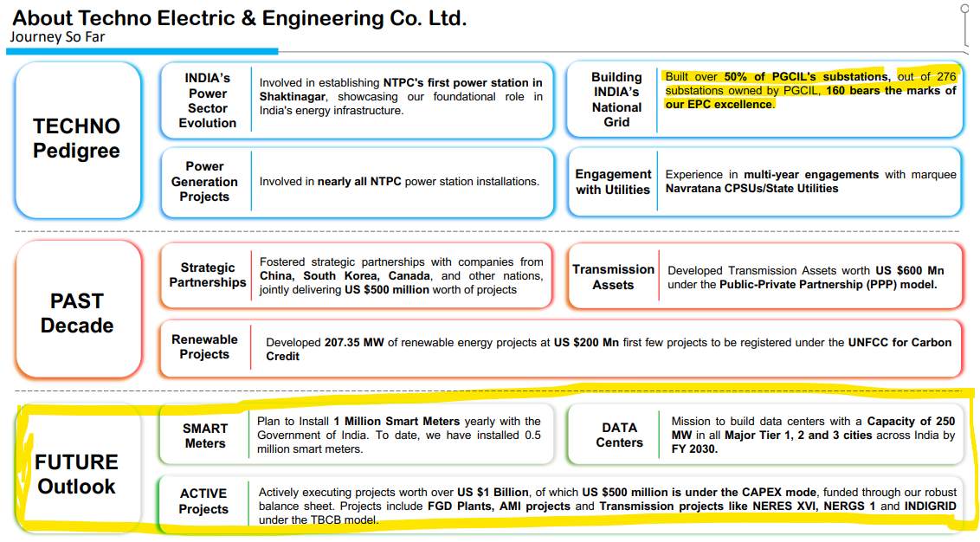The image size is (980, 542).
Task: Select text 'US $500 million worth of projects'
Action: 430,289
